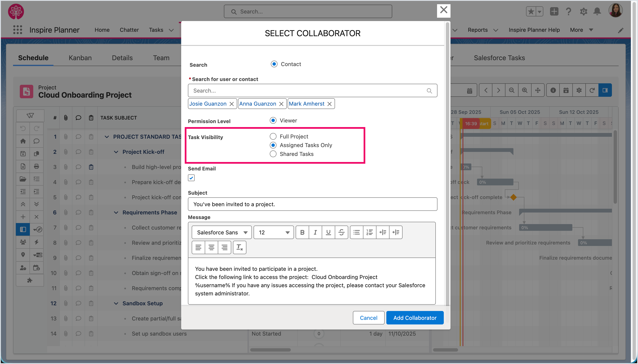The height and width of the screenshot is (364, 638).
Task: Center align the message text
Action: tap(211, 247)
